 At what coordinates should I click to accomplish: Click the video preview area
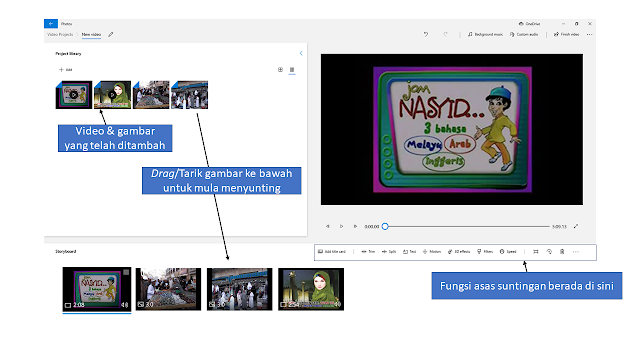point(452,129)
